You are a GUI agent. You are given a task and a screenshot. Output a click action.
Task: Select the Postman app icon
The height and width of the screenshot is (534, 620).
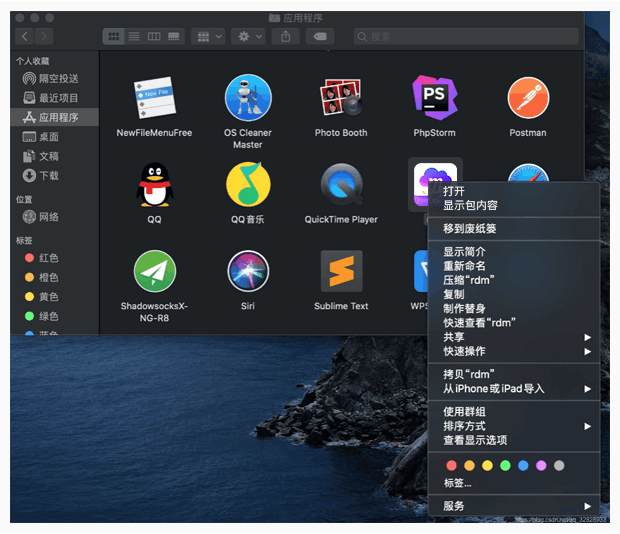pyautogui.click(x=527, y=98)
